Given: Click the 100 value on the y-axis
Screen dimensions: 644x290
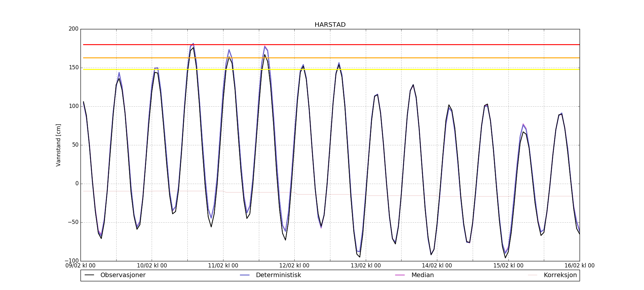Looking at the screenshot, I should click(x=73, y=106).
